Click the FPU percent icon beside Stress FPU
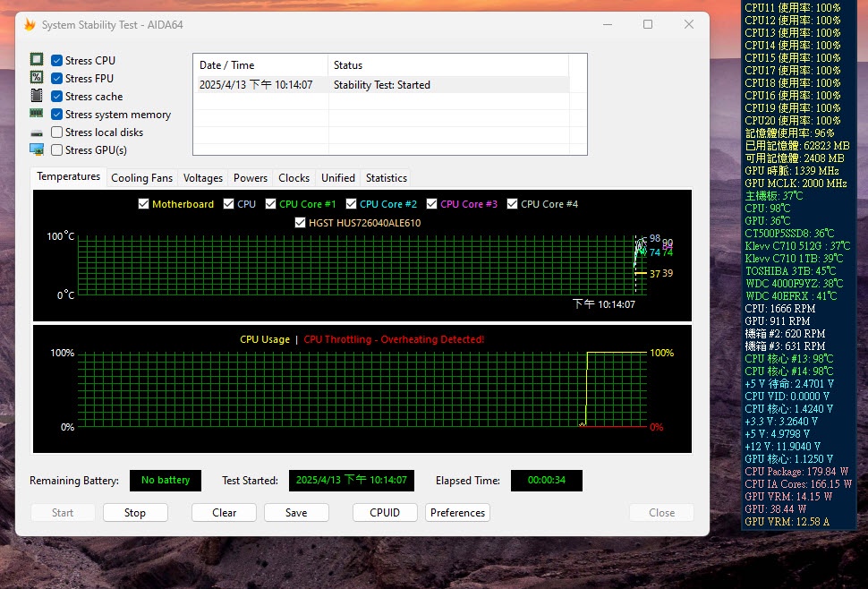Screen dimensions: 868x589 point(37,78)
